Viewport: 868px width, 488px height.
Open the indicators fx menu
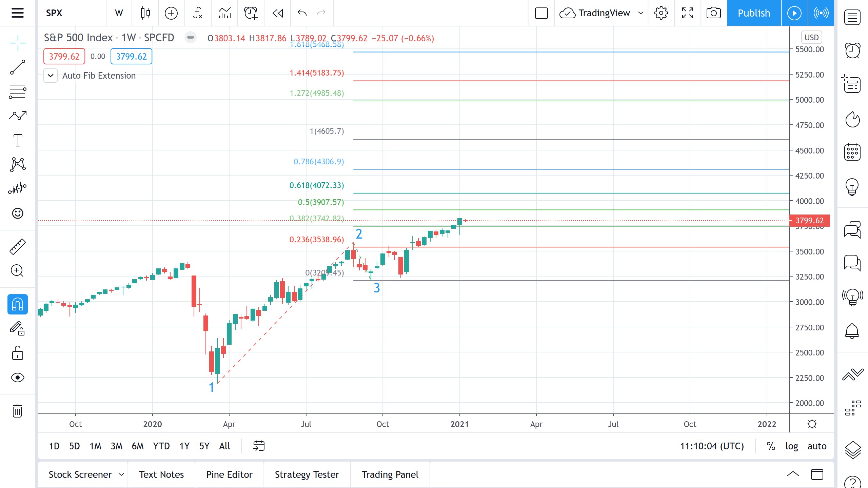tap(198, 13)
